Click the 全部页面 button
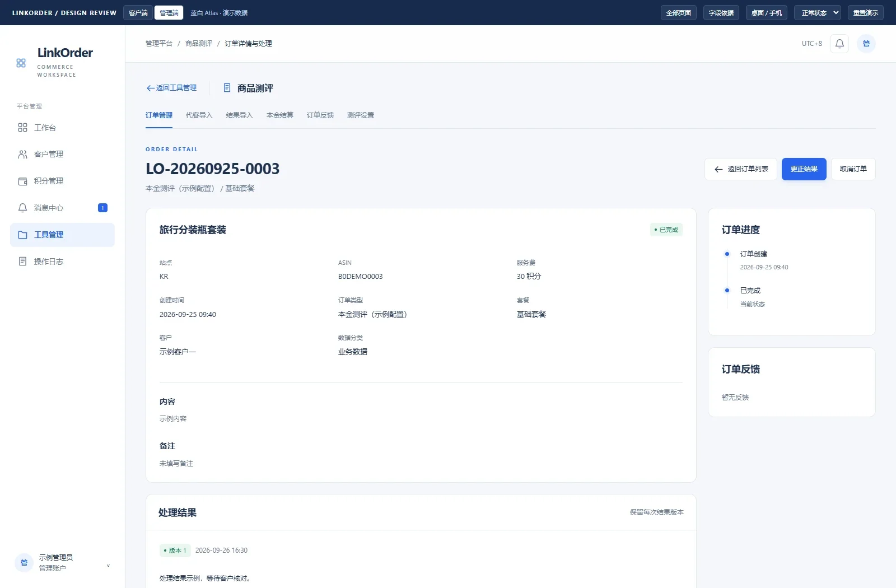The width and height of the screenshot is (896, 588). click(x=679, y=13)
